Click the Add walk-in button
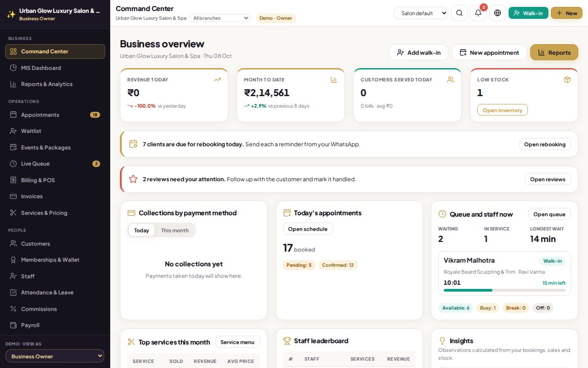588x368 pixels. coord(418,52)
